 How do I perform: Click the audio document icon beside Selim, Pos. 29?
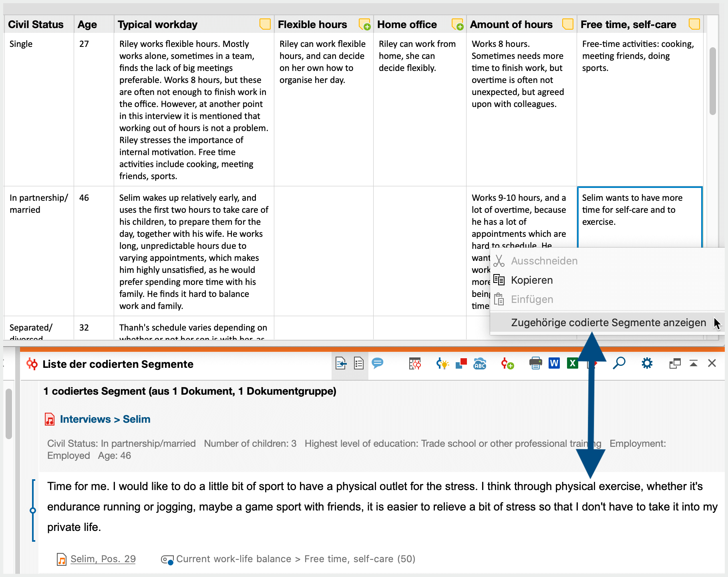(62, 559)
